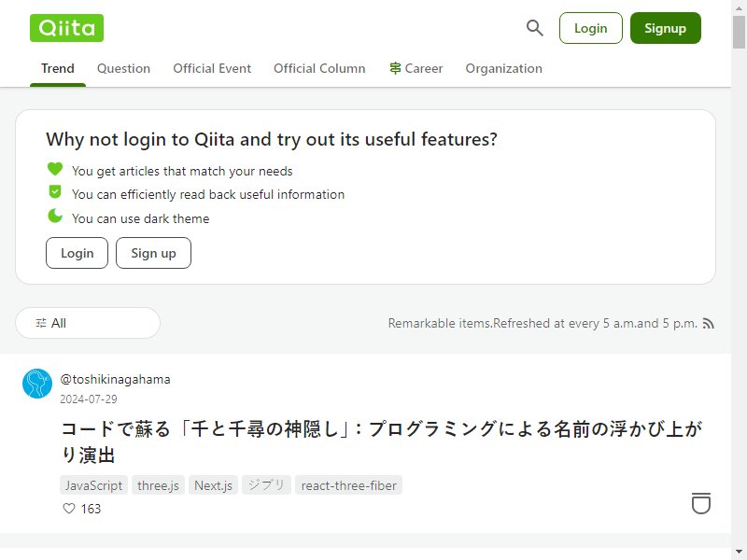This screenshot has height=560, width=747.
Task: Stock the article with the bookmark icon
Action: pyautogui.click(x=701, y=503)
